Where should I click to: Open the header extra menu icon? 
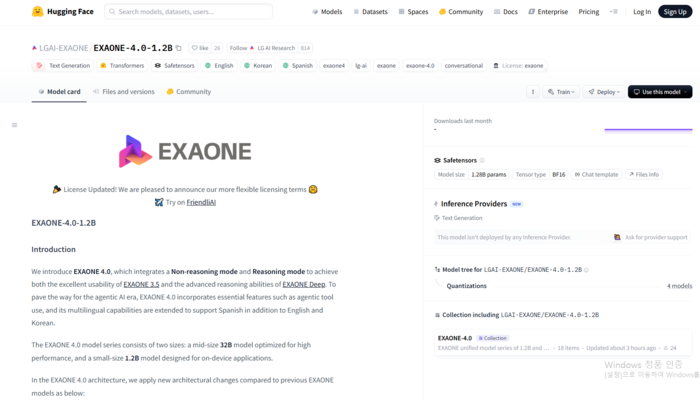pos(614,12)
